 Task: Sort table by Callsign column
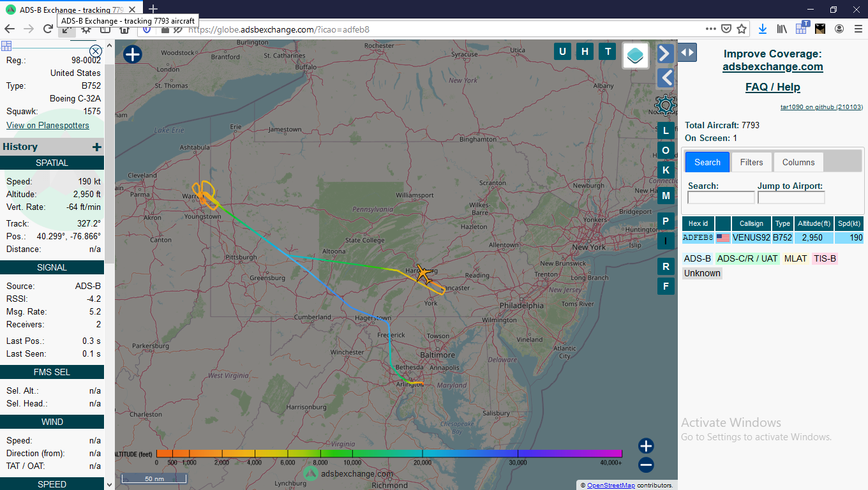[751, 223]
